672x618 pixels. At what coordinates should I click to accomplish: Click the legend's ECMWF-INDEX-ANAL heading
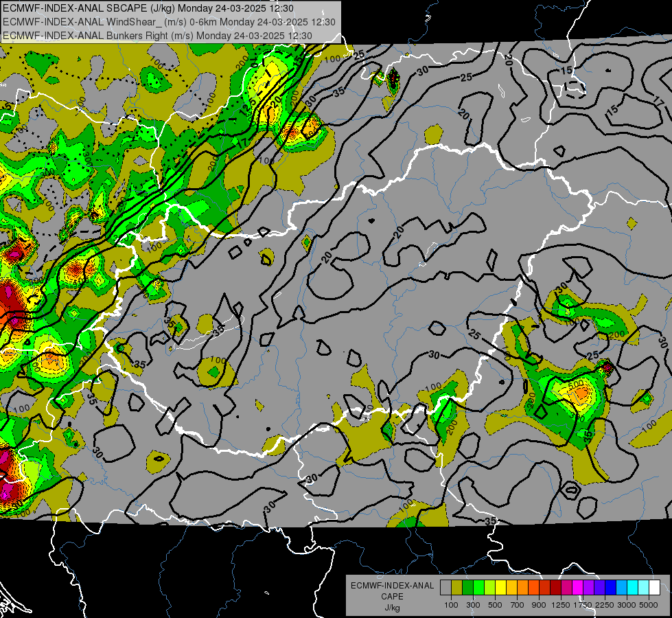392,586
